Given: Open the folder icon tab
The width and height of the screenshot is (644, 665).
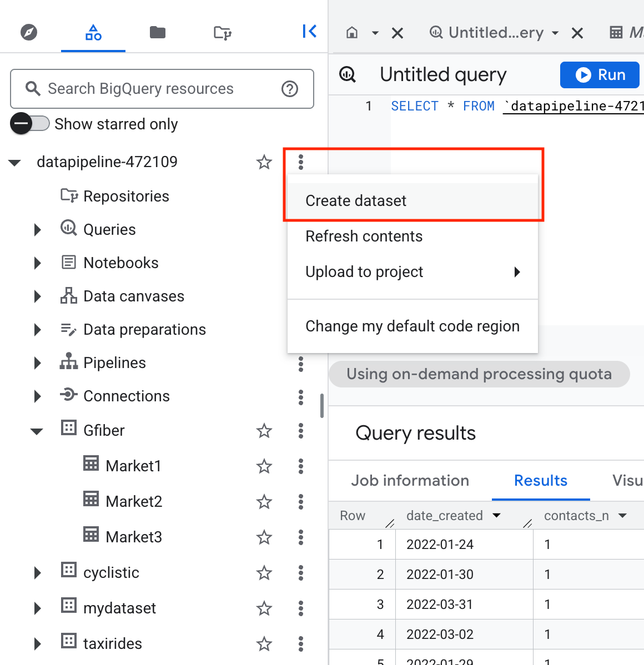Looking at the screenshot, I should [x=158, y=32].
